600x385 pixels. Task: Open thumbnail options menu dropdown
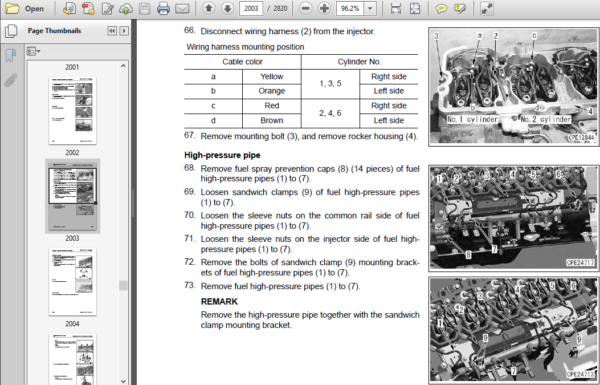coord(34,51)
